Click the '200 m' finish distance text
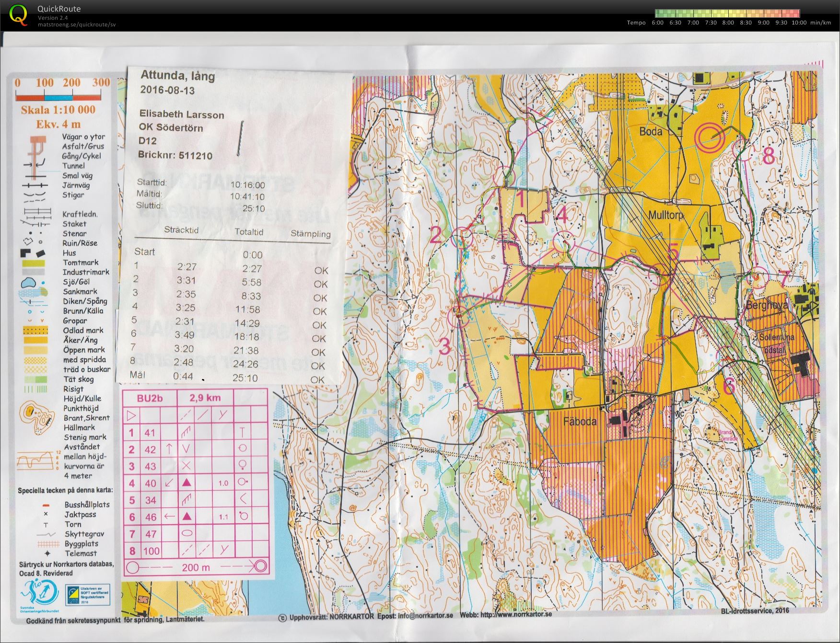The image size is (840, 643). (x=196, y=568)
